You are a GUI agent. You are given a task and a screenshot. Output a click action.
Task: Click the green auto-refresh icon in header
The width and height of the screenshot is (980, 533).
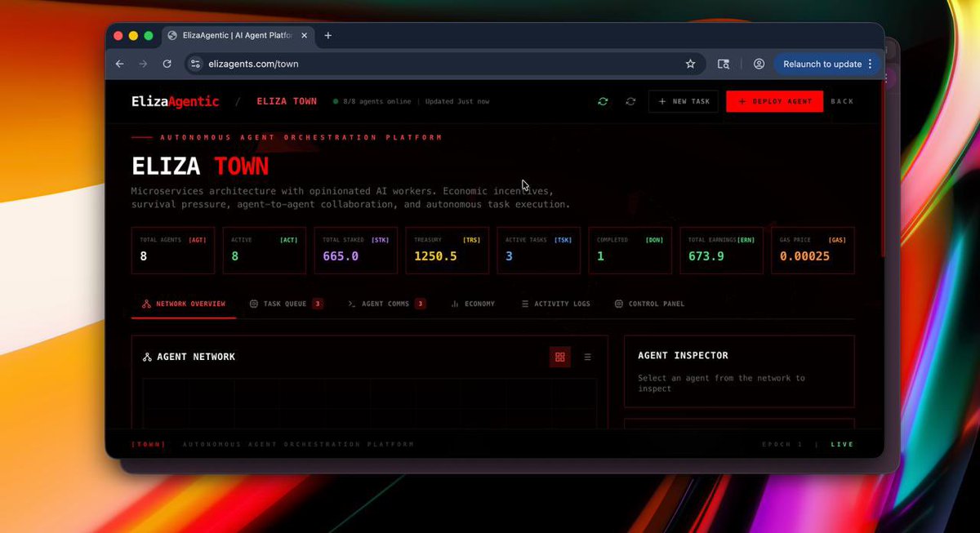[603, 101]
